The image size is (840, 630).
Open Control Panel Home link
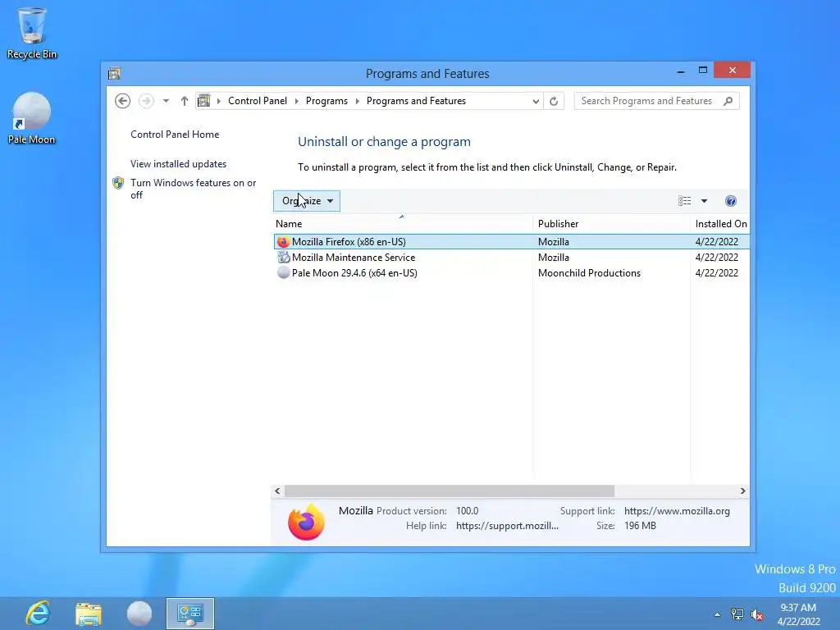tap(175, 135)
